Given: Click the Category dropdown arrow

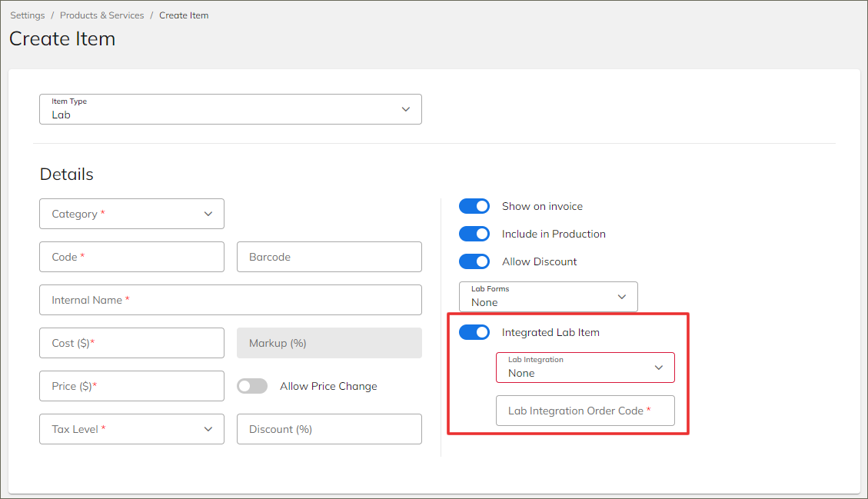Looking at the screenshot, I should pos(208,214).
